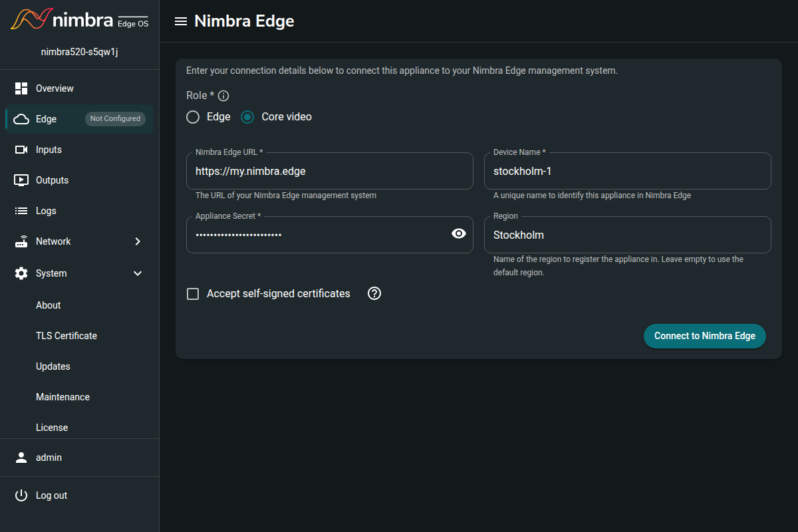Open the Updates page
Viewport: 798px width, 532px height.
tap(80, 366)
